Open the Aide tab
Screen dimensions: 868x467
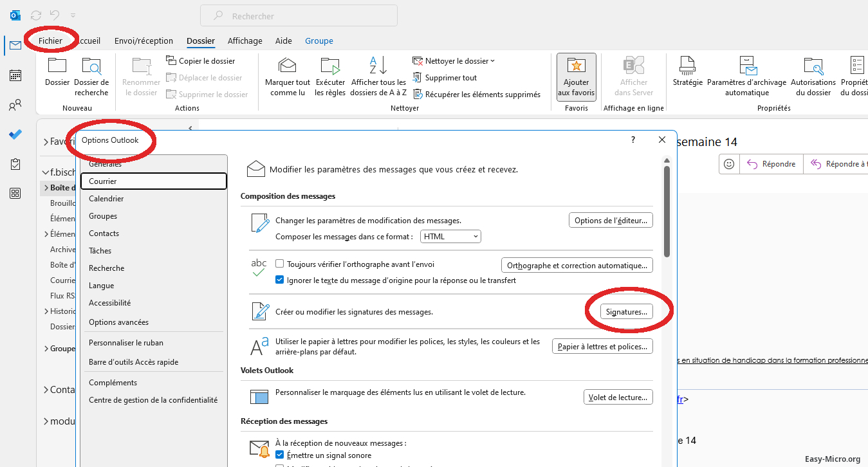[x=284, y=41]
